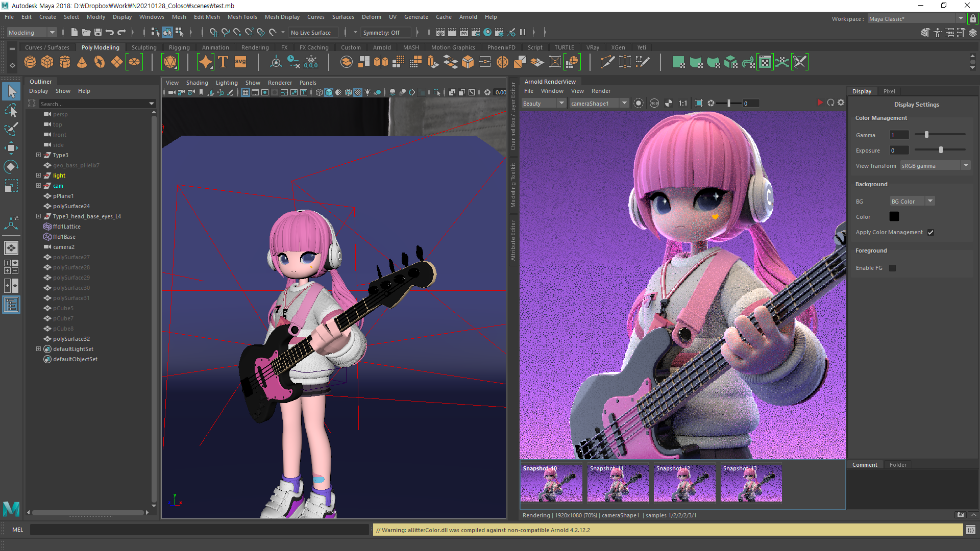
Task: Create a polygon plane from the shelf
Action: [117, 62]
